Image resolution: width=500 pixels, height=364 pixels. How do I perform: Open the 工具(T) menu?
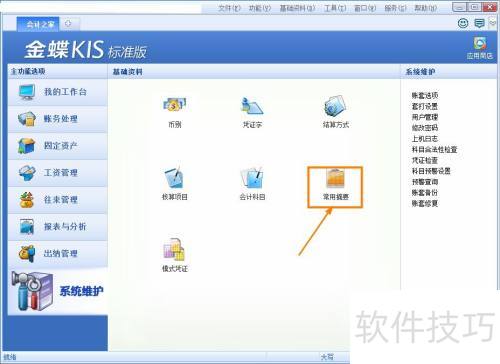click(335, 8)
